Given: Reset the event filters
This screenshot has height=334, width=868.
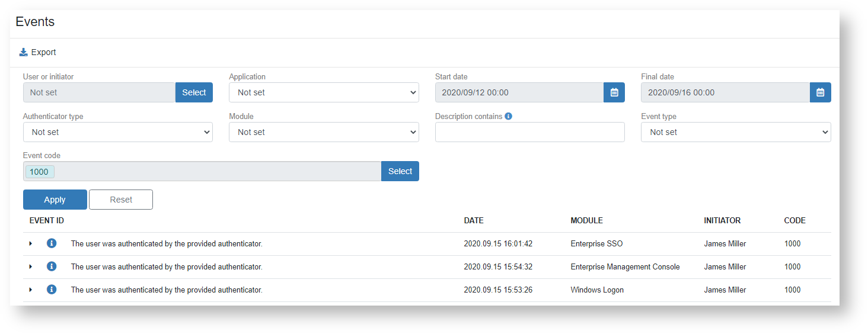Looking at the screenshot, I should click(x=121, y=200).
